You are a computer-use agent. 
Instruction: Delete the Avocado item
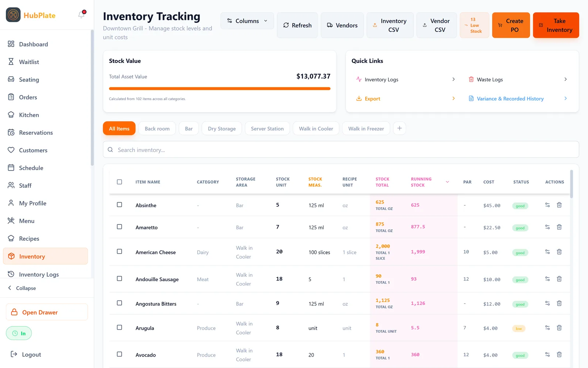(559, 354)
